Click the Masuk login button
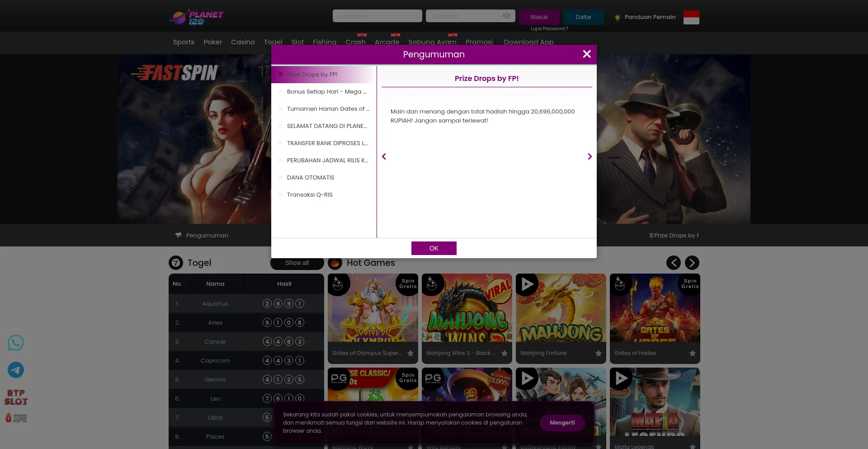The height and width of the screenshot is (449, 868). [x=539, y=17]
